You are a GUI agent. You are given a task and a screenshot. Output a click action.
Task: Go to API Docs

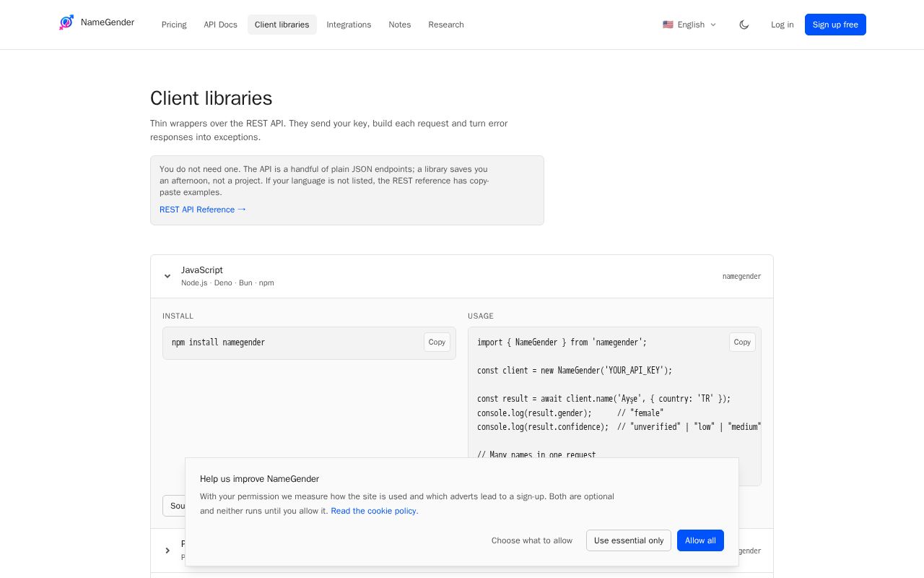[220, 25]
